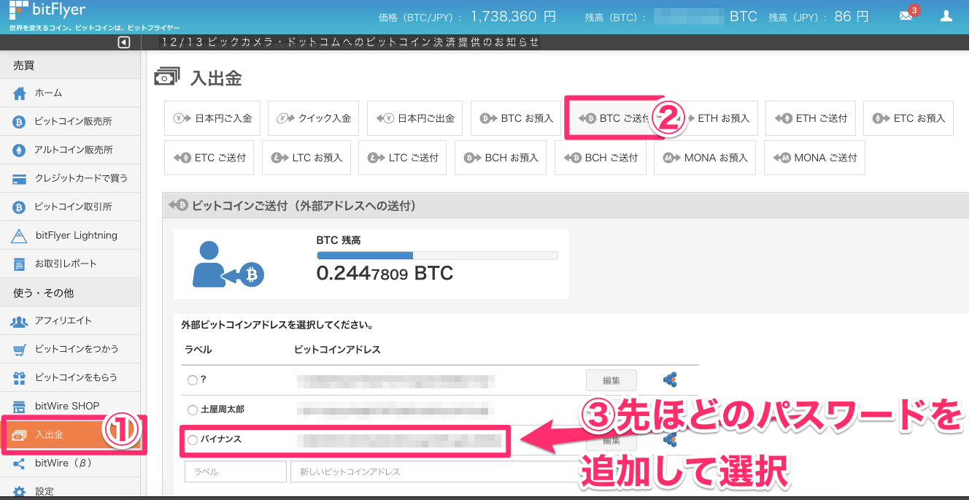Go to ホーム in the sidebar
The image size is (980, 500).
pyautogui.click(x=69, y=93)
